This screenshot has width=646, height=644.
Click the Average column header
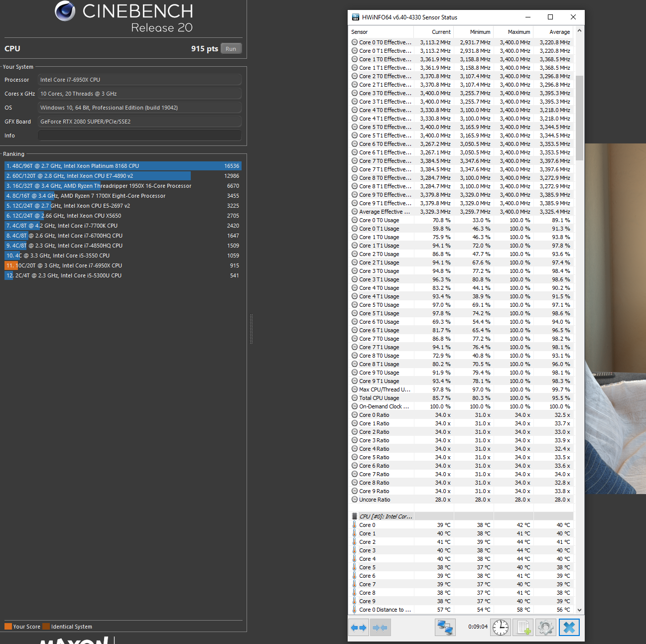tap(553, 32)
